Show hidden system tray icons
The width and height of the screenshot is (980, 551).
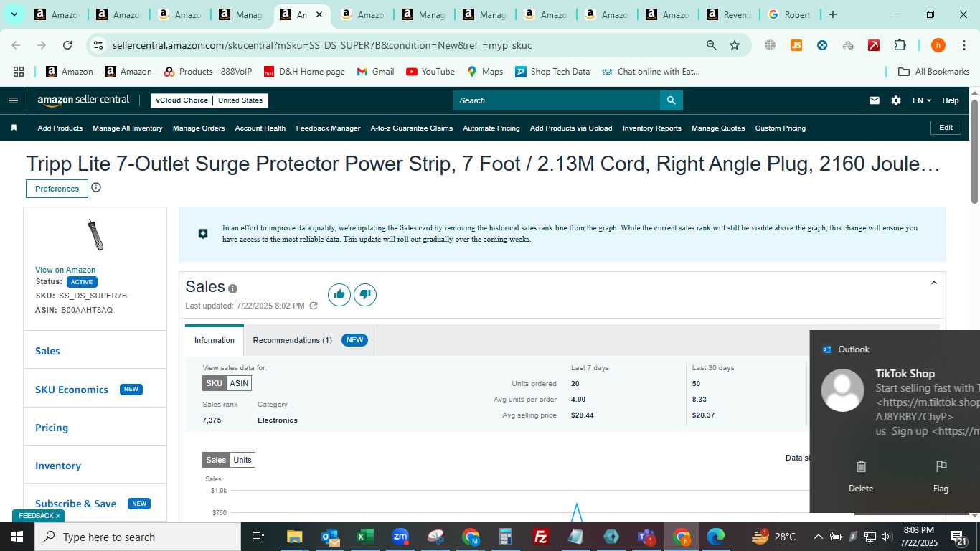tap(818, 537)
